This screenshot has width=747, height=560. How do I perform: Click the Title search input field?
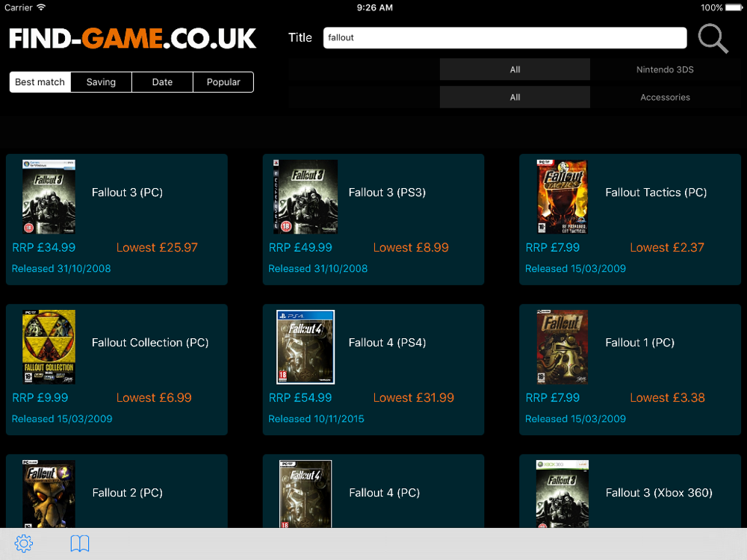[x=504, y=37]
